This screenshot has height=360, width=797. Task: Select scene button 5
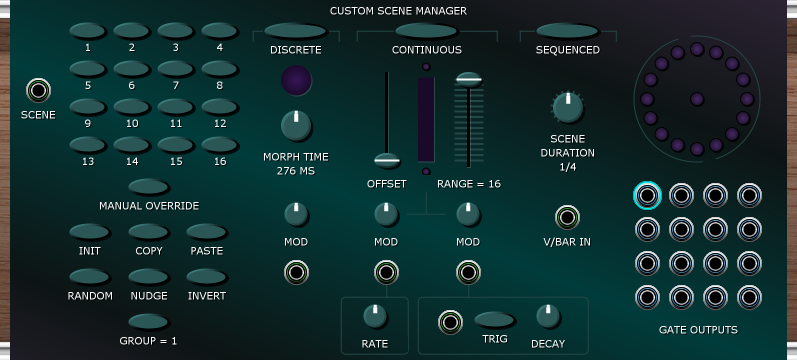87,68
